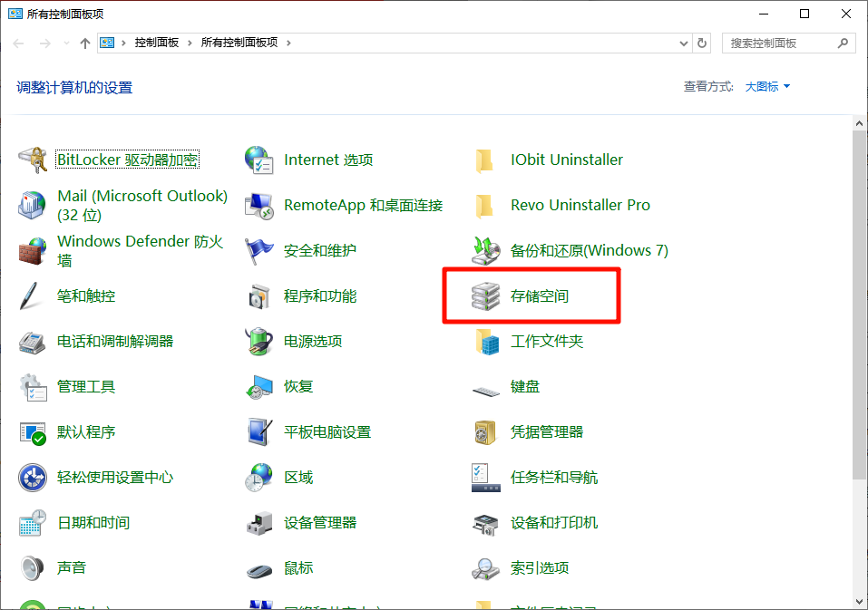Click the search magnifier button
This screenshot has width=868, height=610.
click(844, 43)
